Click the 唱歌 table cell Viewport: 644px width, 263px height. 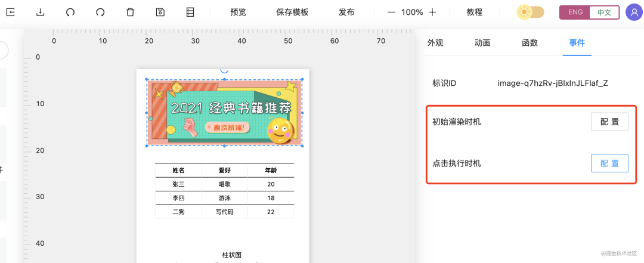225,184
